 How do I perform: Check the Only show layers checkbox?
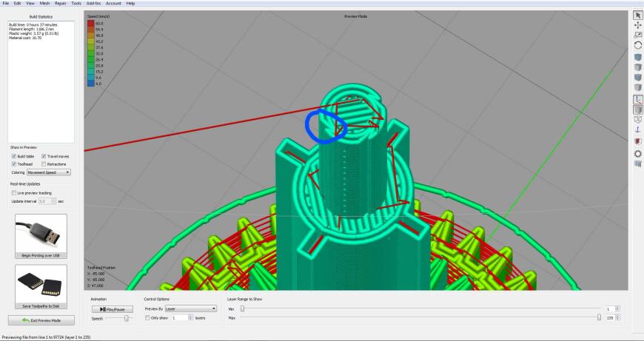click(x=147, y=318)
